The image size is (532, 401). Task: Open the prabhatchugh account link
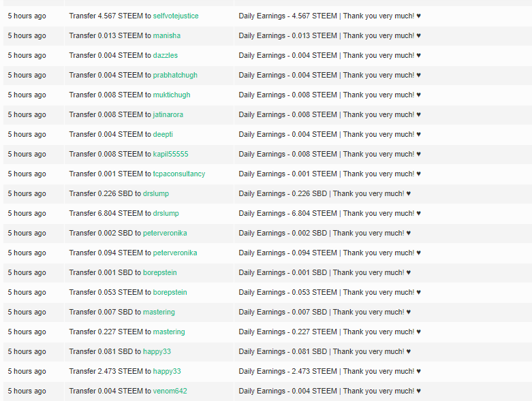[175, 76]
